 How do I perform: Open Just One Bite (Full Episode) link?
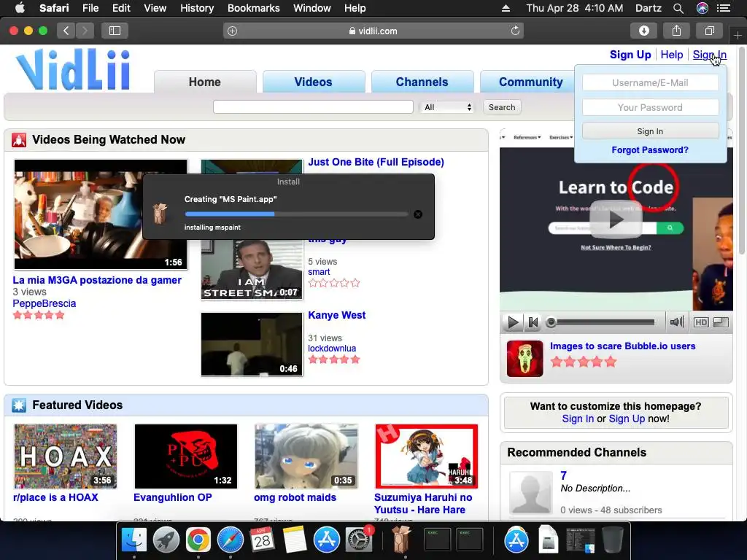[376, 162]
